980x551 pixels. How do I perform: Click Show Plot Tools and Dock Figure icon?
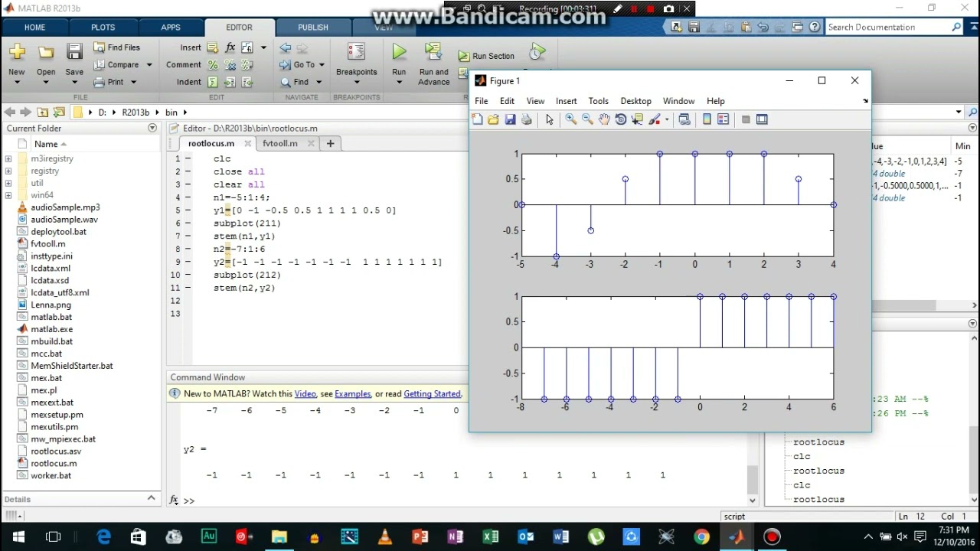pyautogui.click(x=762, y=119)
